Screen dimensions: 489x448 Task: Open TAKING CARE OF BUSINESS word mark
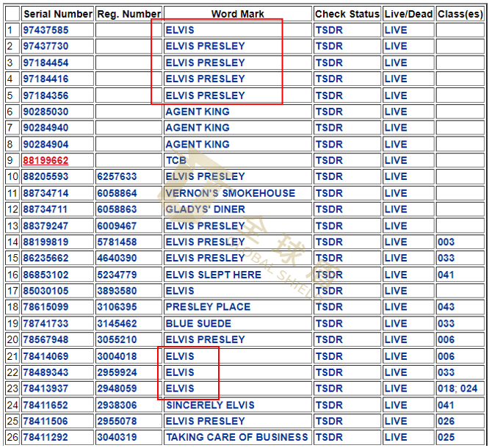pyautogui.click(x=237, y=437)
